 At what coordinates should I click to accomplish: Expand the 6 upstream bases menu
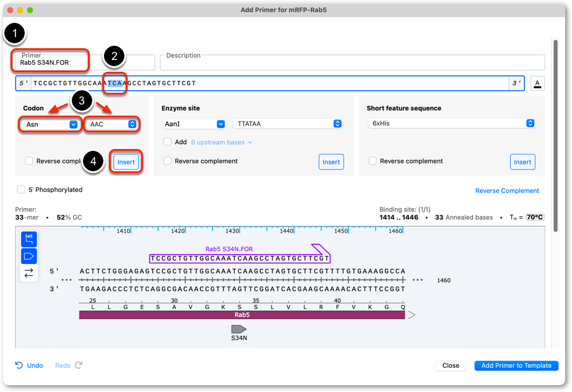pos(222,142)
